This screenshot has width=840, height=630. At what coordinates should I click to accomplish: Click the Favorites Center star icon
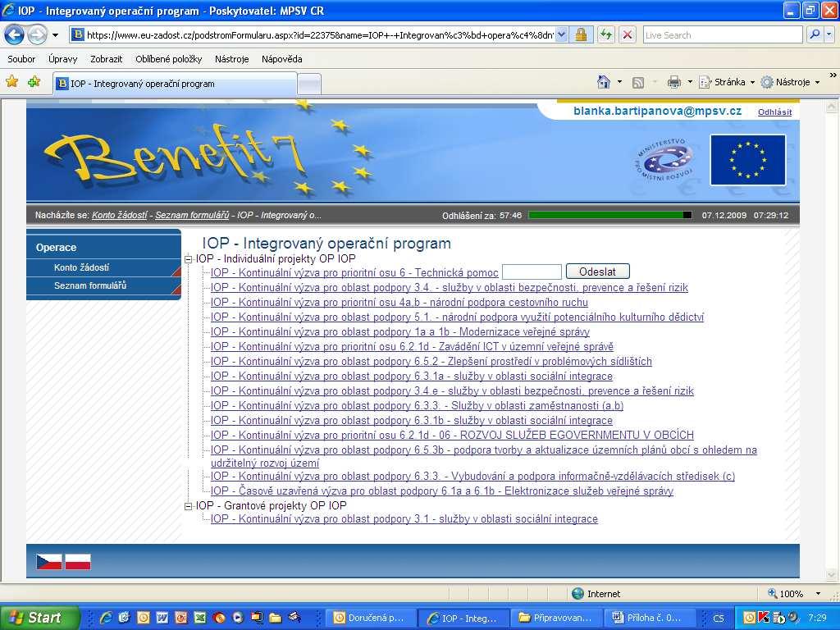(x=11, y=82)
